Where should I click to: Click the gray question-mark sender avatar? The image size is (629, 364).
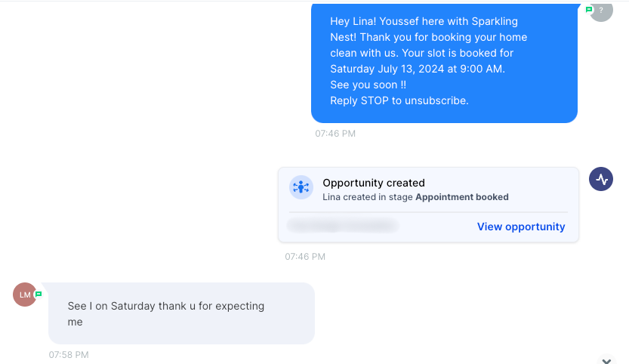click(601, 11)
